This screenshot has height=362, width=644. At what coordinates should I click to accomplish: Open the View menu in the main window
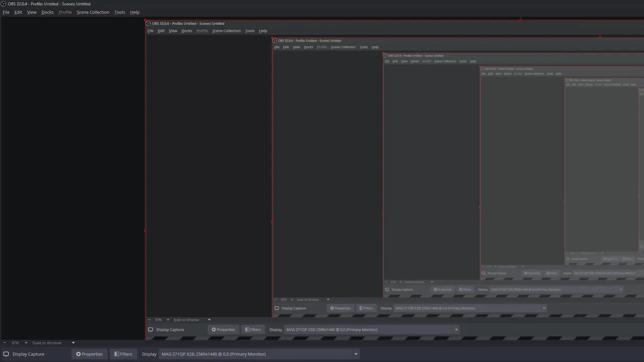32,12
